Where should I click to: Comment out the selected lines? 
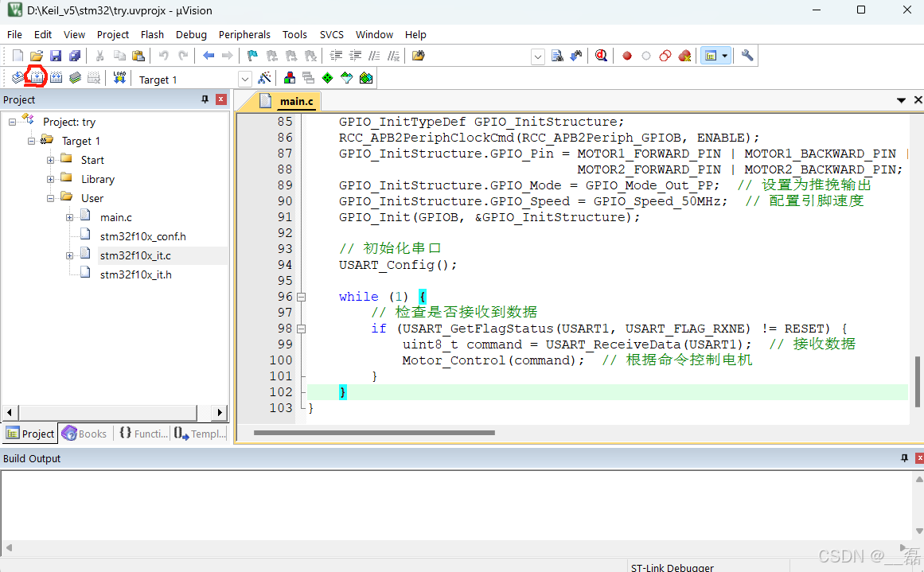(374, 56)
